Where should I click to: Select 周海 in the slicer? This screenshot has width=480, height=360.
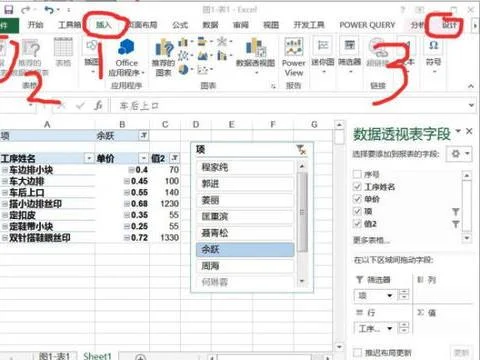(245, 266)
